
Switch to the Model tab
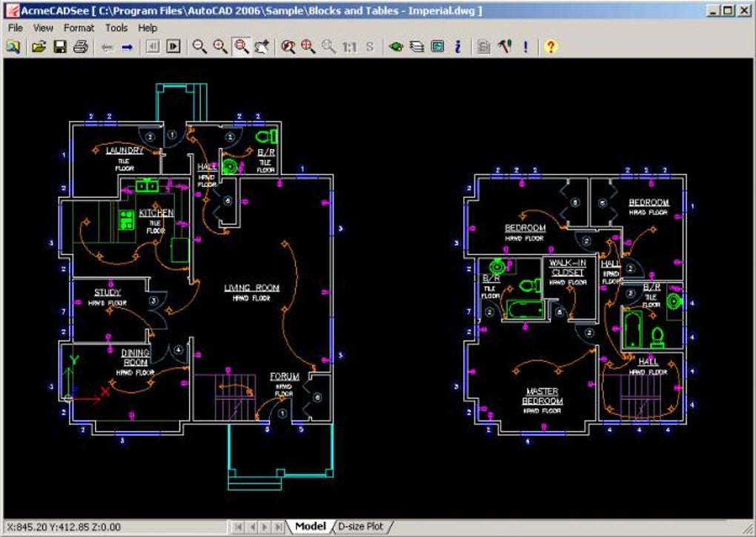pos(311,527)
